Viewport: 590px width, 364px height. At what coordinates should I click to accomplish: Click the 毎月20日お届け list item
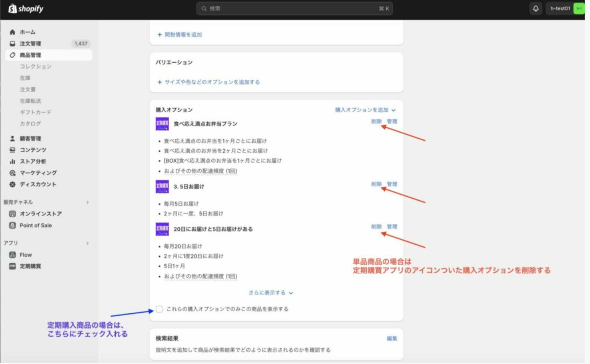coord(183,246)
